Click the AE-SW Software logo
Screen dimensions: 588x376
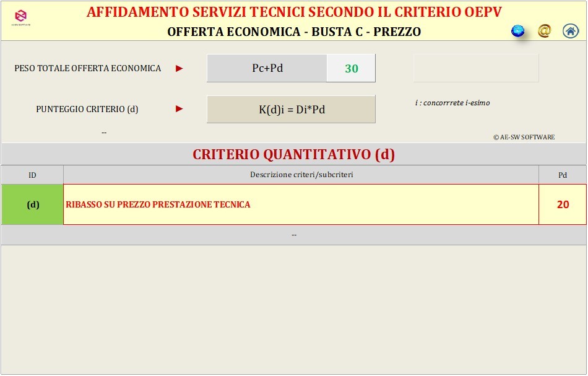pos(21,17)
